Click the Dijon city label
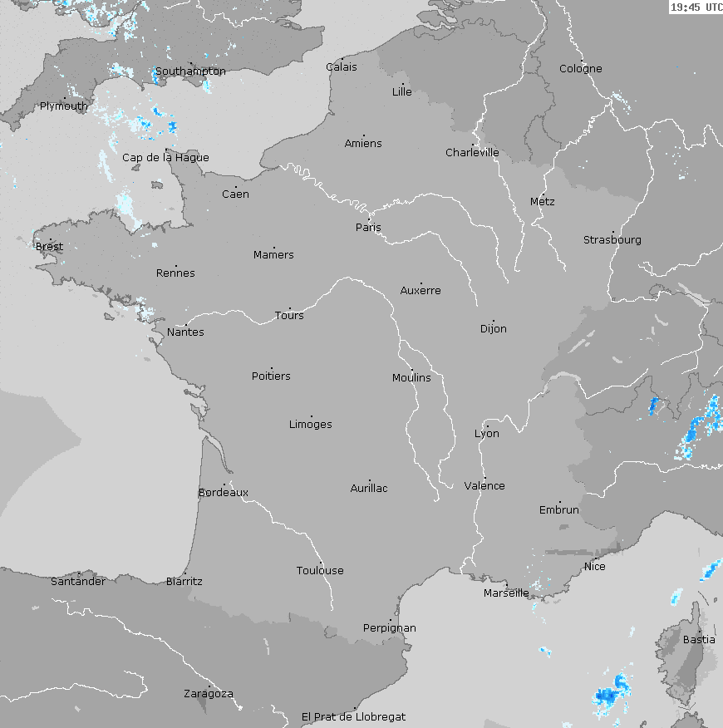 [x=493, y=329]
